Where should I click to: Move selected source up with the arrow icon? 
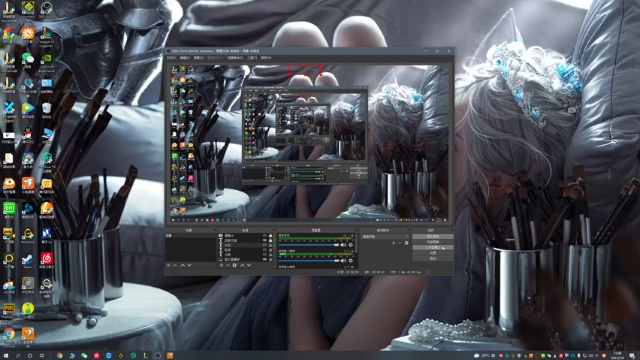coord(242,265)
